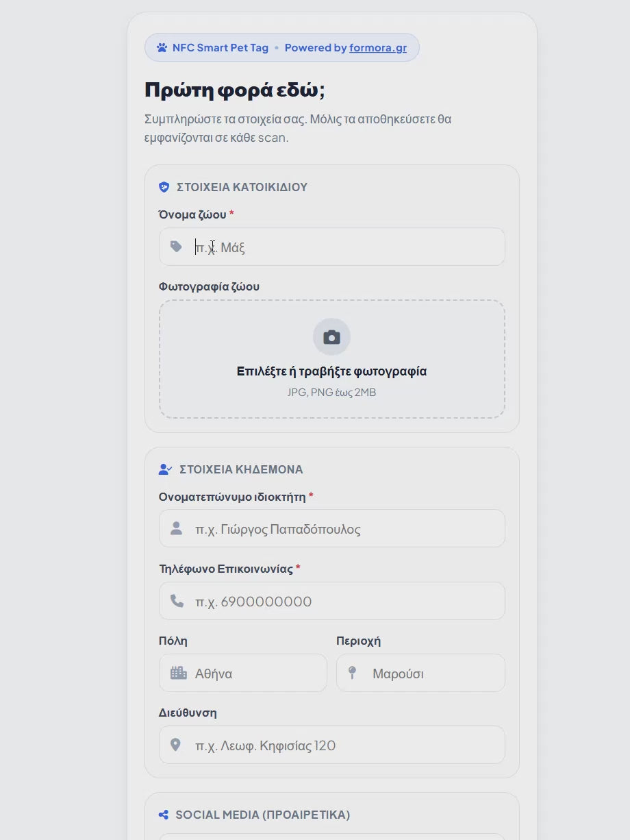Open the formora.gr link
The width and height of the screenshot is (630, 840).
[x=378, y=48]
